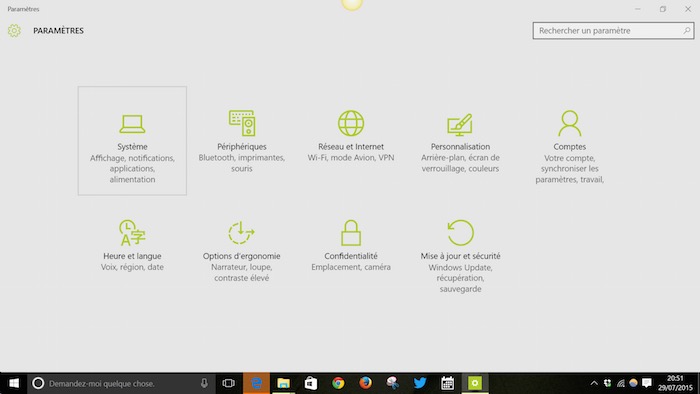The height and width of the screenshot is (394, 700).
Task: Open the Personnalisation category
Action: (460, 141)
